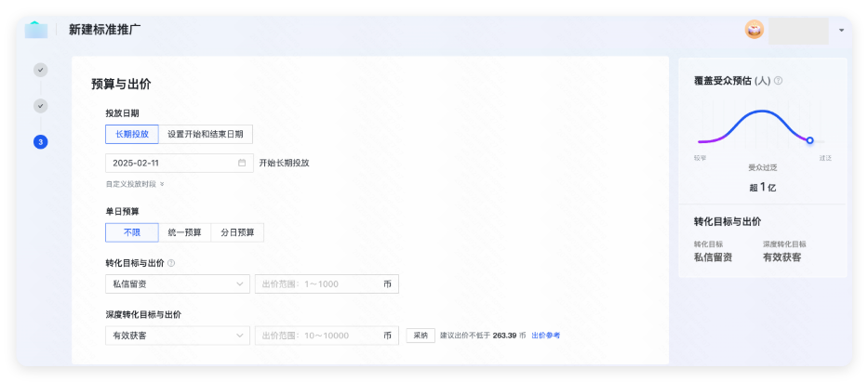This screenshot has height=382, width=868.
Task: Click the 受众过泛 status text
Action: click(x=763, y=167)
